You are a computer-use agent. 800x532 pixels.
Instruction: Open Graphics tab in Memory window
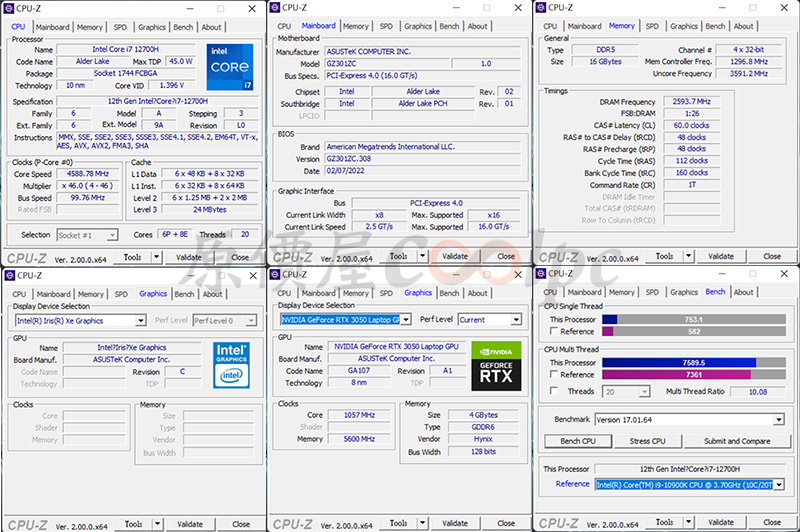(684, 26)
